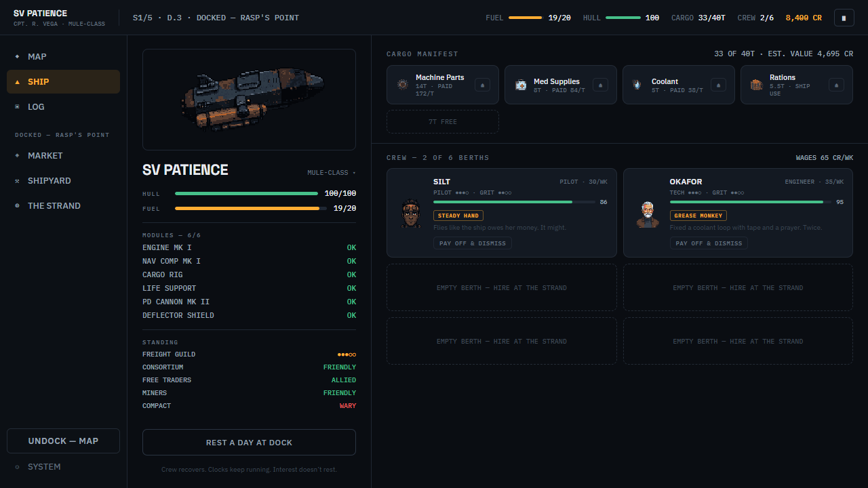Click the Undock — Map button

[x=64, y=441]
